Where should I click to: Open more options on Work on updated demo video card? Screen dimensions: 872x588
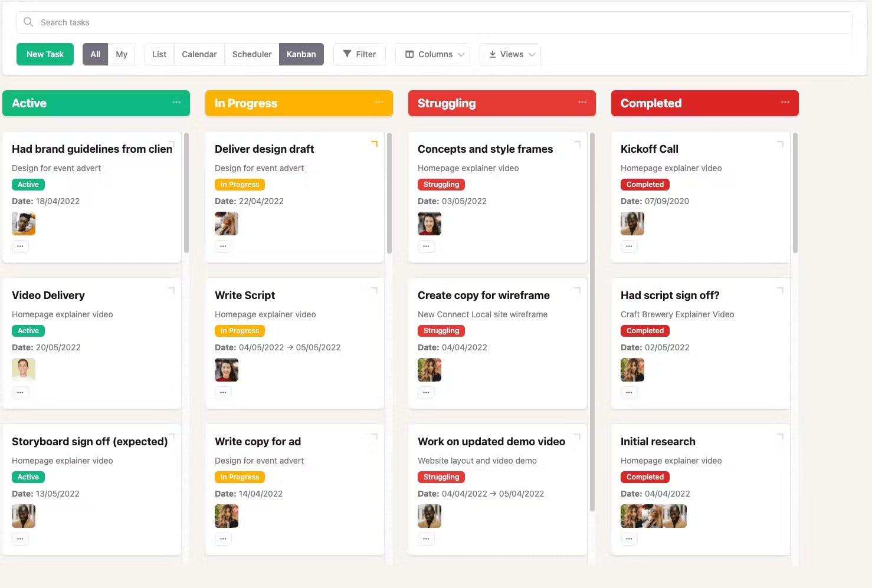click(x=426, y=538)
